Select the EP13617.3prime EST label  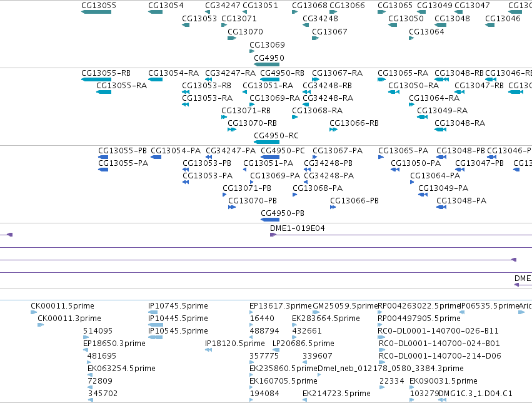(281, 306)
